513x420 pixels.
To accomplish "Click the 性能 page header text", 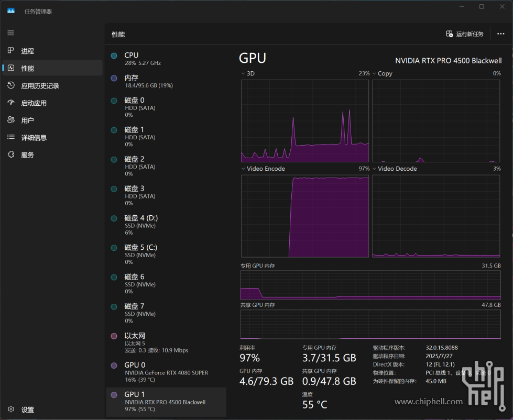I will (118, 35).
